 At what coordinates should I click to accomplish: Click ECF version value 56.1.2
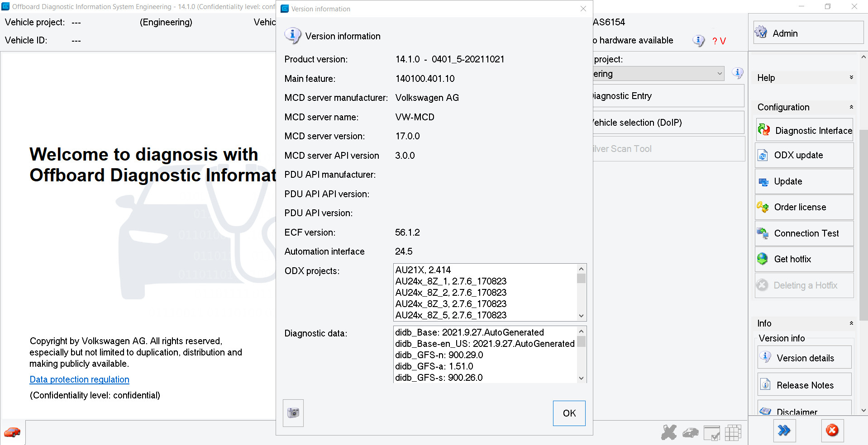click(407, 232)
